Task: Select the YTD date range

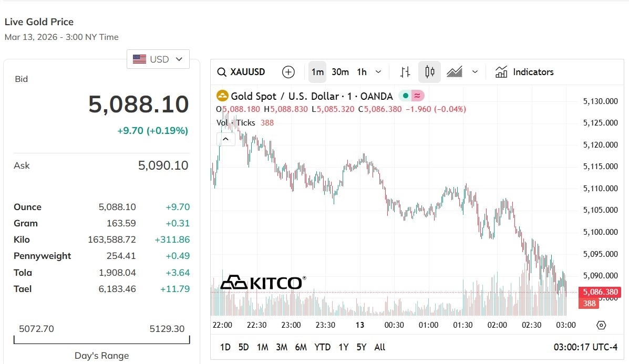Action: tap(322, 347)
